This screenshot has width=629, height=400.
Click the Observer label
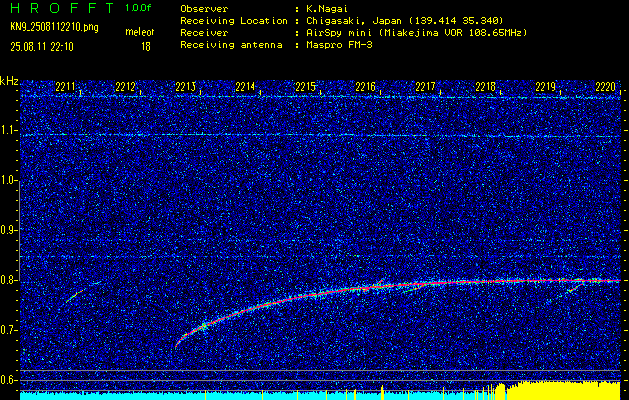(204, 8)
